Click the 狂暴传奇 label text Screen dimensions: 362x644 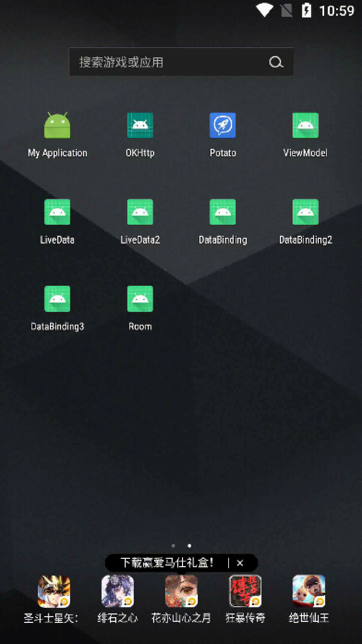coord(245,618)
